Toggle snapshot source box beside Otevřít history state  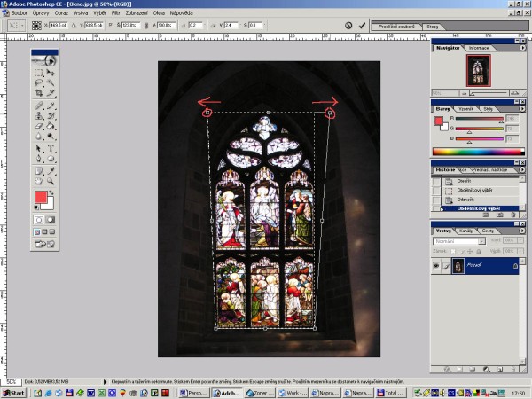point(436,180)
